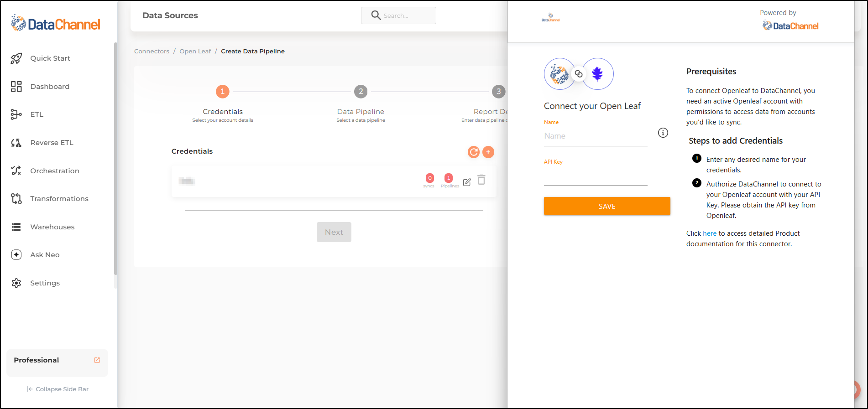Click Ask Neo sparkle icon

pyautogui.click(x=16, y=255)
